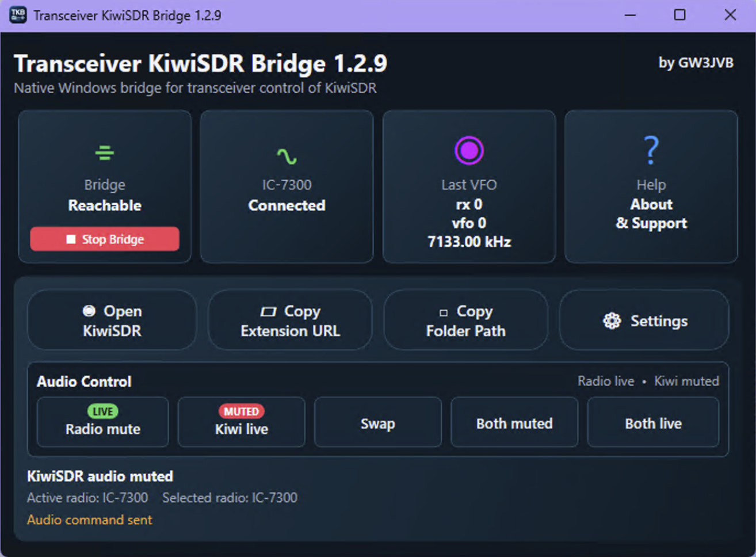Toggle the Radio mute button
The width and height of the screenshot is (756, 557).
(x=103, y=422)
